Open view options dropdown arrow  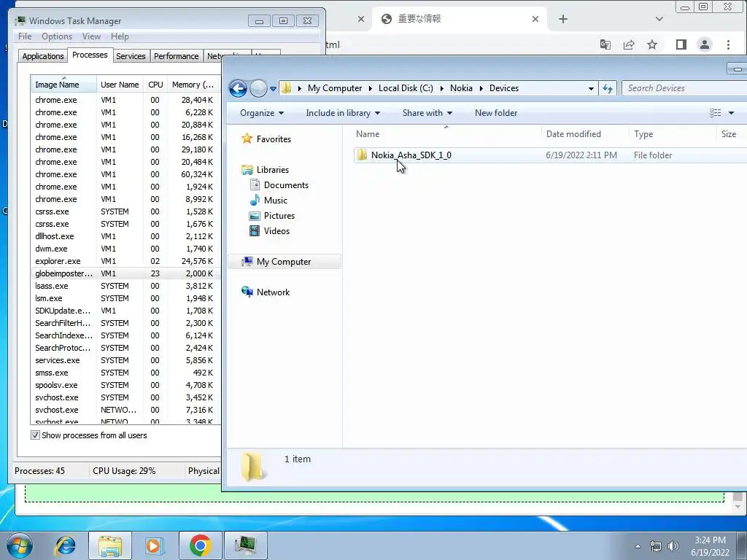coord(731,113)
